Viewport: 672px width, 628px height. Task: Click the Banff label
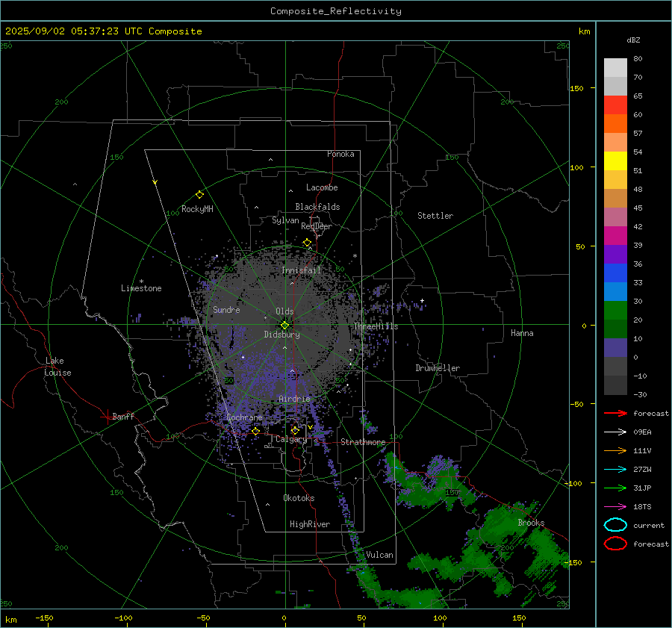tap(123, 416)
